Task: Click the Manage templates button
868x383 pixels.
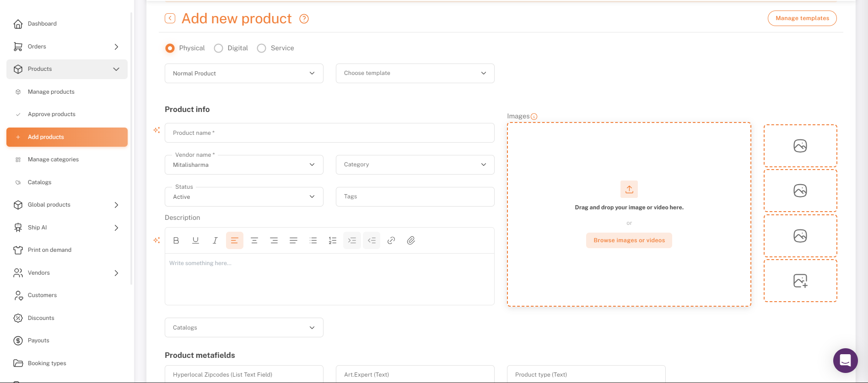Action: click(x=802, y=18)
